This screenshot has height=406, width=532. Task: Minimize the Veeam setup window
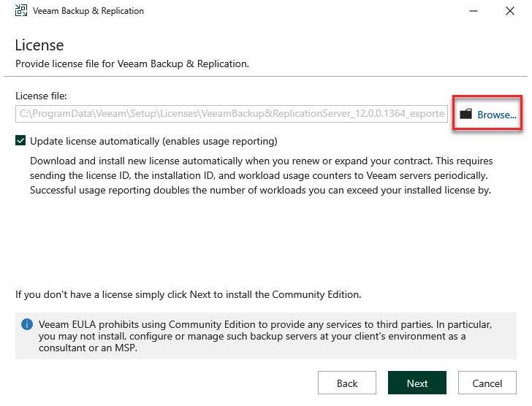[474, 11]
